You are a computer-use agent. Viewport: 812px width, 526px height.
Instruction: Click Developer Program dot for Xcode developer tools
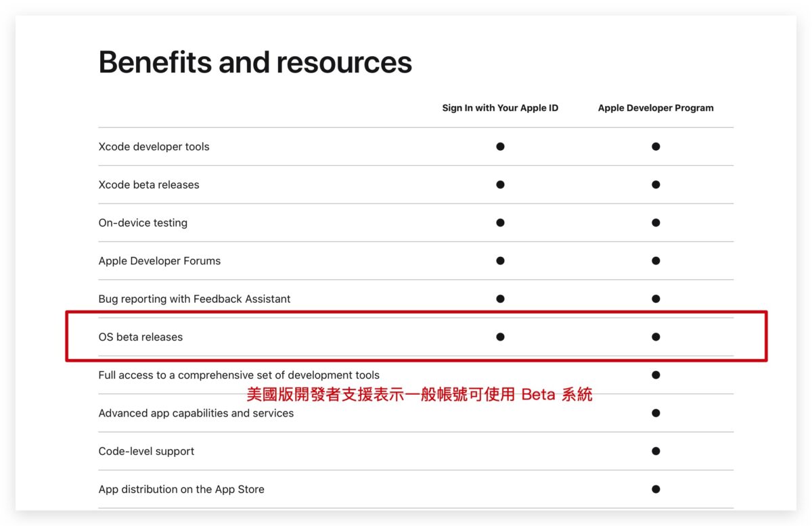[656, 147]
